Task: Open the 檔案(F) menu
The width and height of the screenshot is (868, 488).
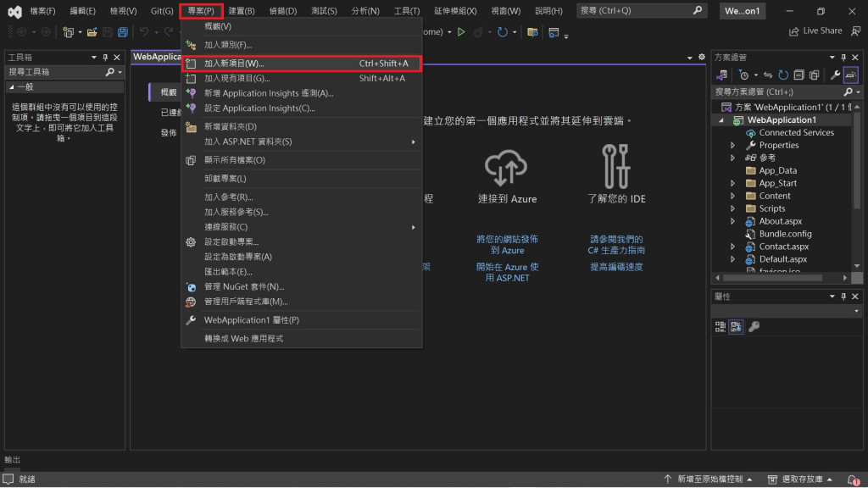Action: [x=42, y=11]
